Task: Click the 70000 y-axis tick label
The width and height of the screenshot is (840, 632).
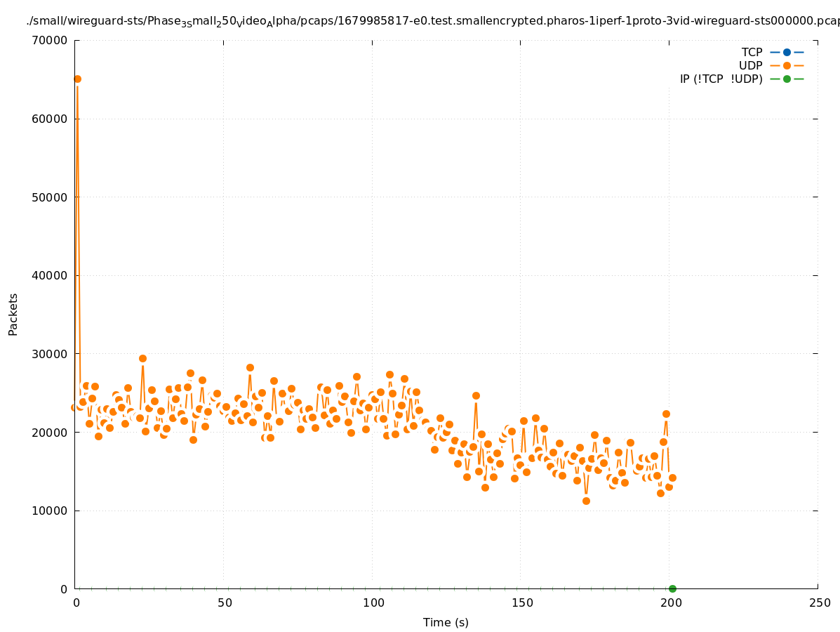Action: (49, 40)
